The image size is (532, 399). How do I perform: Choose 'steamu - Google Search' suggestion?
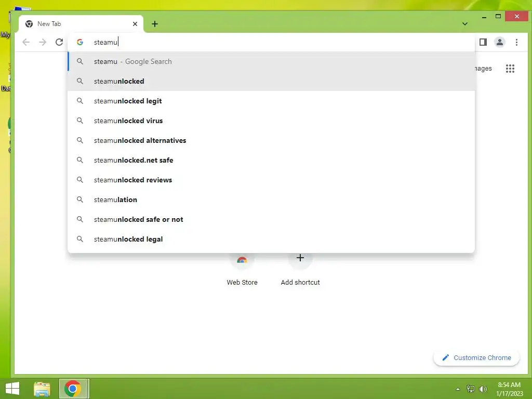271,61
